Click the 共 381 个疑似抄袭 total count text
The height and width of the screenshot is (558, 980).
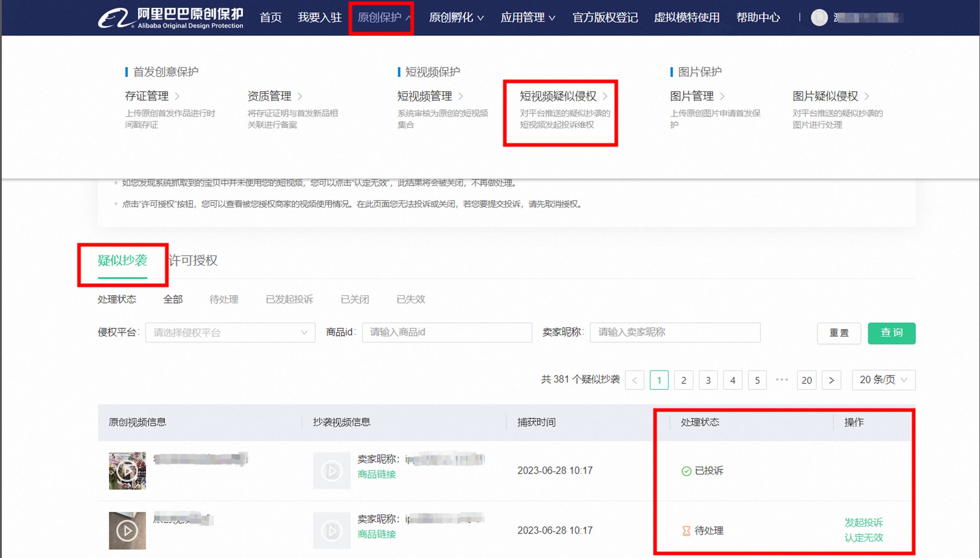[580, 379]
